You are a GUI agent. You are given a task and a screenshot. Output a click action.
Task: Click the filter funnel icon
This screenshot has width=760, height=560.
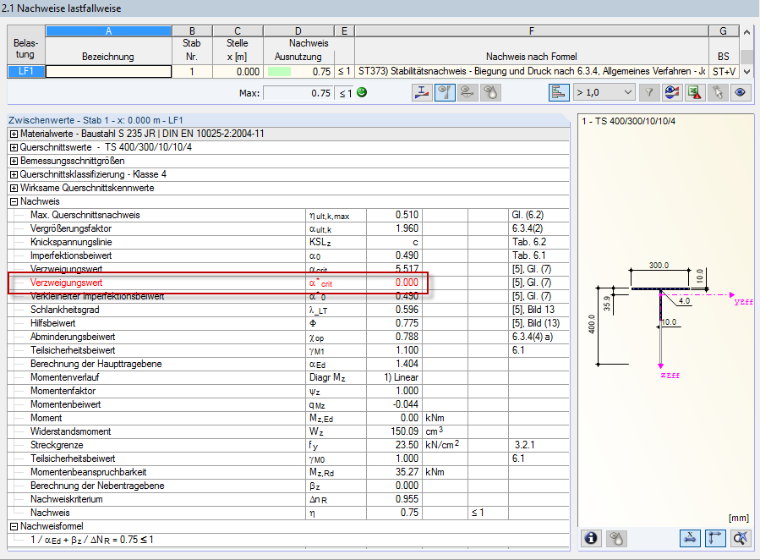[649, 93]
